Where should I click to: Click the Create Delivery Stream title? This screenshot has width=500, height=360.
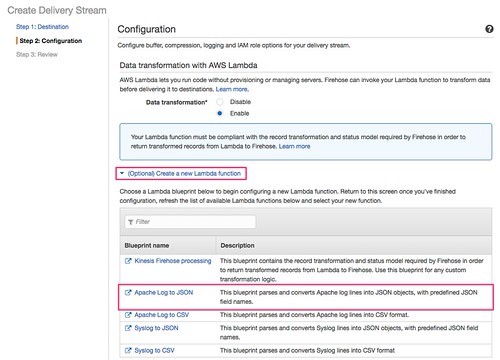[x=57, y=10]
